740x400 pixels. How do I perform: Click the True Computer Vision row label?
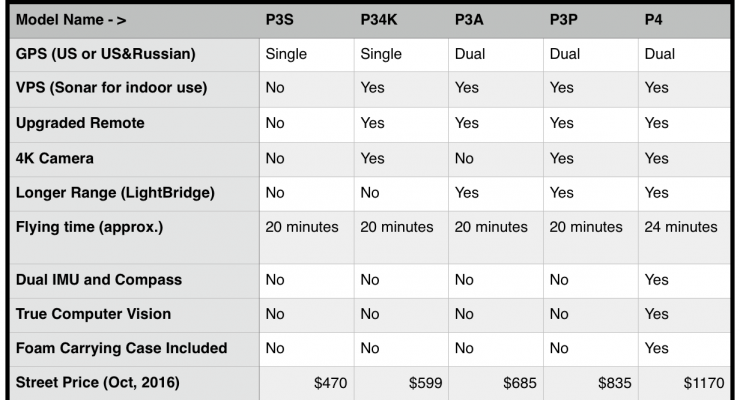93,314
